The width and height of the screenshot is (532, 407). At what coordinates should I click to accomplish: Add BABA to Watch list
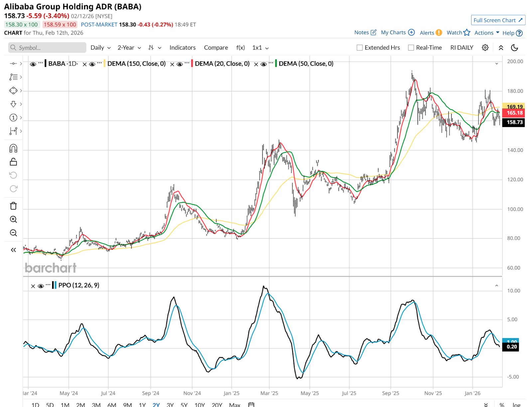(459, 32)
